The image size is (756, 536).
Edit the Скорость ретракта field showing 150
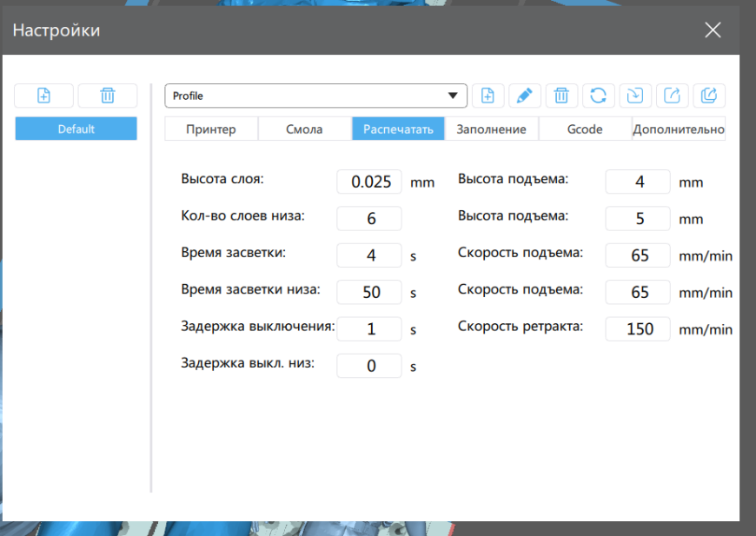638,328
